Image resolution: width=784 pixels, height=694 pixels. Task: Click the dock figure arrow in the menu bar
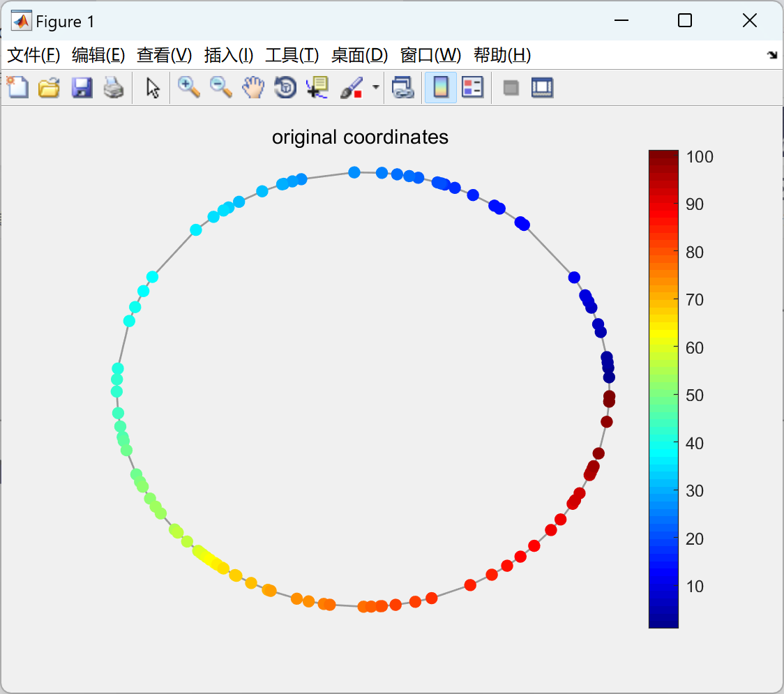coord(772,55)
